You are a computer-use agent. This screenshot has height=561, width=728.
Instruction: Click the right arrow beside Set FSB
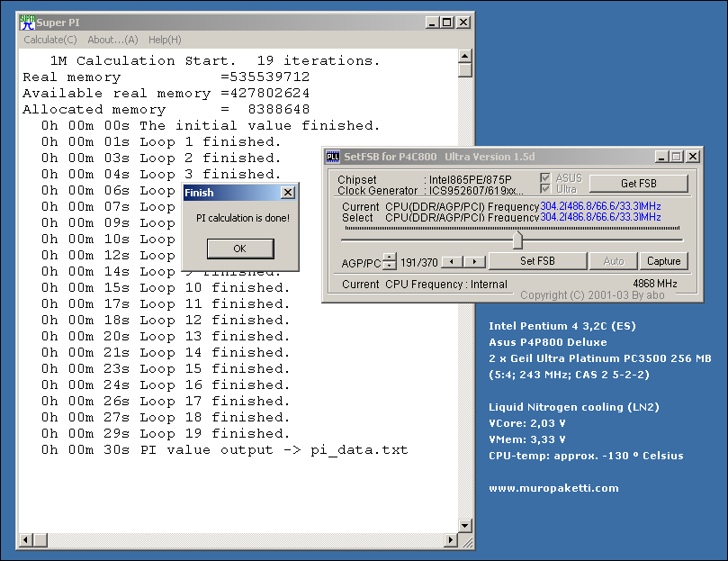(x=474, y=261)
